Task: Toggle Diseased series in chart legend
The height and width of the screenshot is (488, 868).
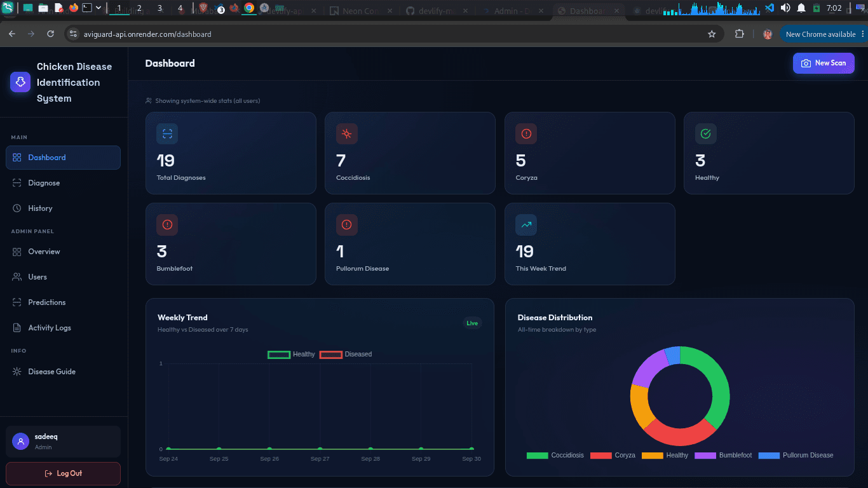Action: pos(346,354)
